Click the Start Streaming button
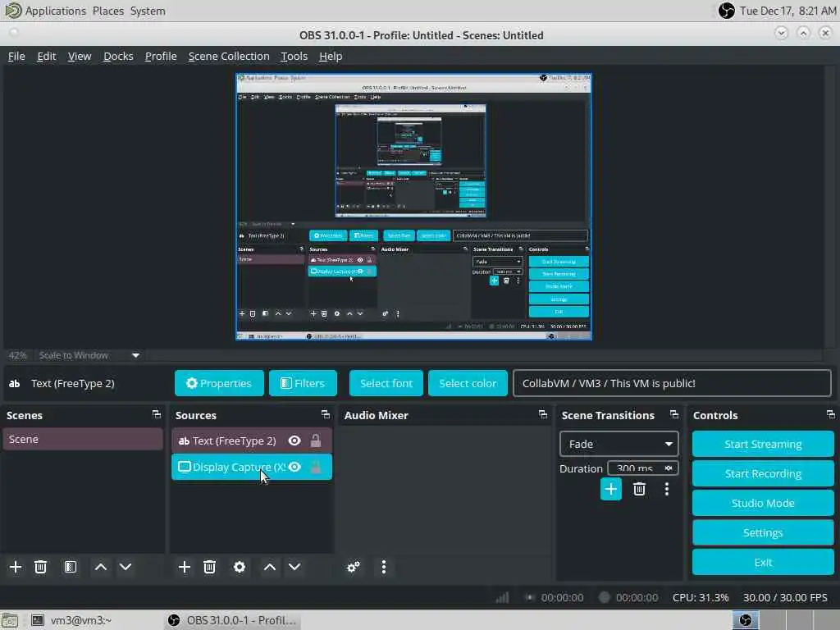 point(763,444)
